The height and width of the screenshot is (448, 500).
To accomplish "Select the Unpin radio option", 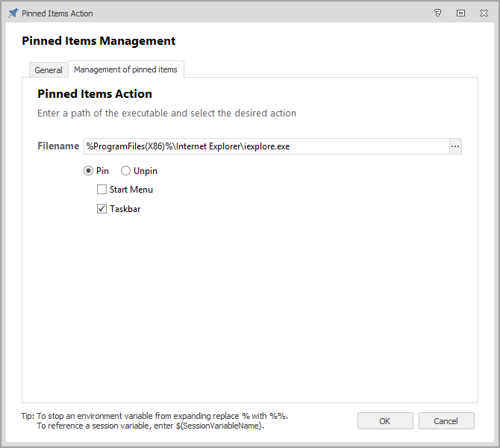I will click(x=125, y=171).
